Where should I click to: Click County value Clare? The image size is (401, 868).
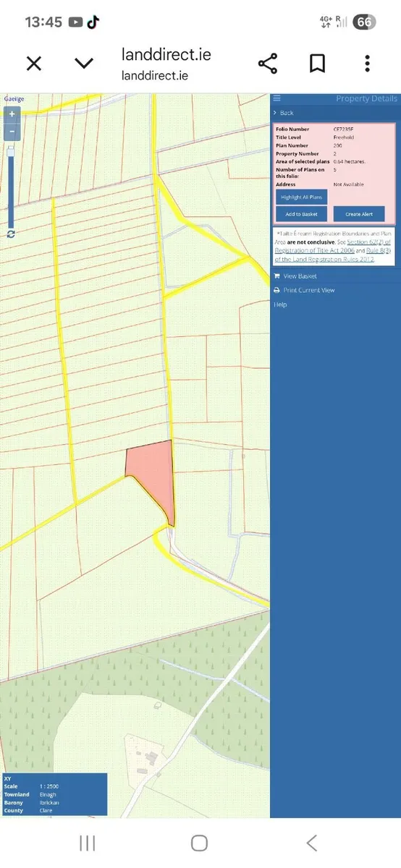pos(46,810)
